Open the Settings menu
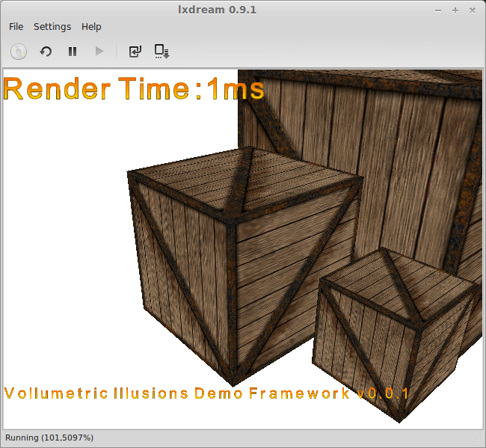Viewport: 486px width, 448px height. (52, 26)
